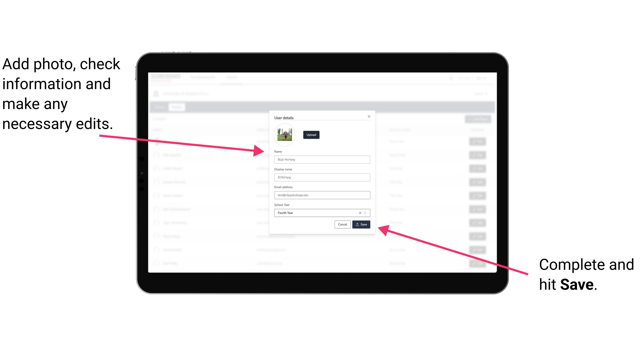
Task: Expand the School Year combo box
Action: [x=366, y=213]
